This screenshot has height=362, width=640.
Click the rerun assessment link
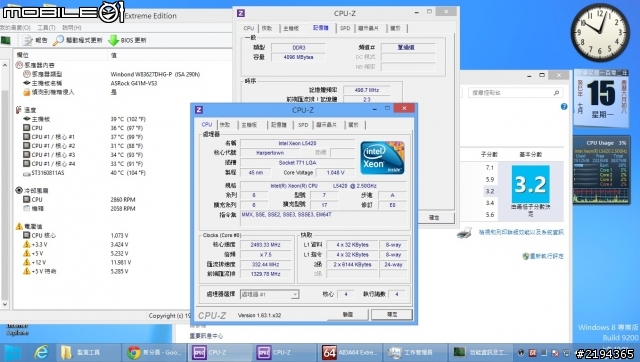(x=547, y=256)
